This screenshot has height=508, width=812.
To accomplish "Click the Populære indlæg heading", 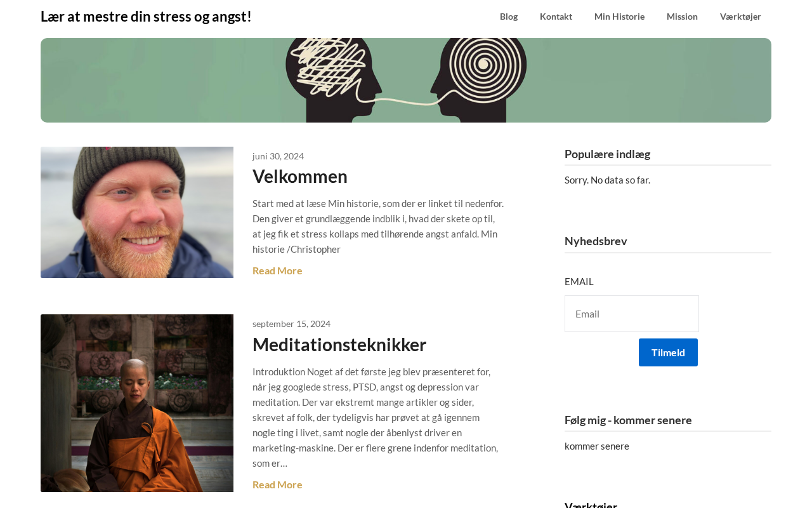I will 607,154.
